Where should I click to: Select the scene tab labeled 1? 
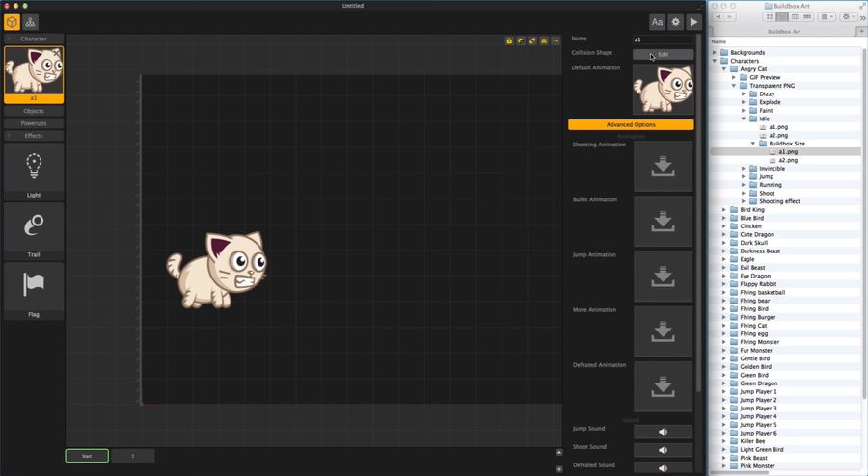point(133,456)
